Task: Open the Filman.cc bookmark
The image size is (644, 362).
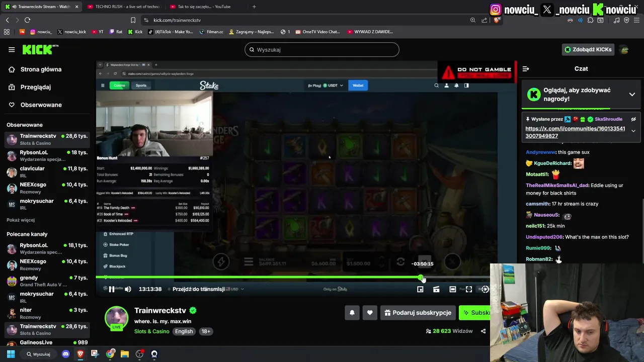Action: 211,32
